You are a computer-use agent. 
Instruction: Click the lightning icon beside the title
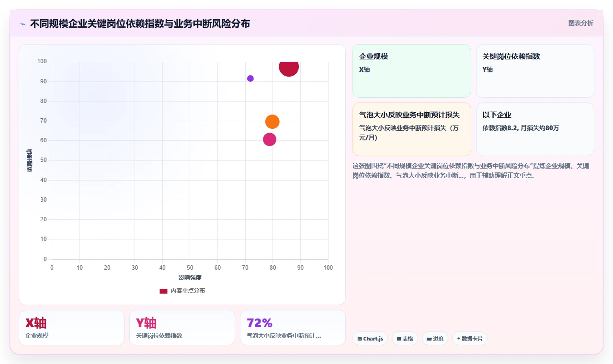tap(23, 24)
